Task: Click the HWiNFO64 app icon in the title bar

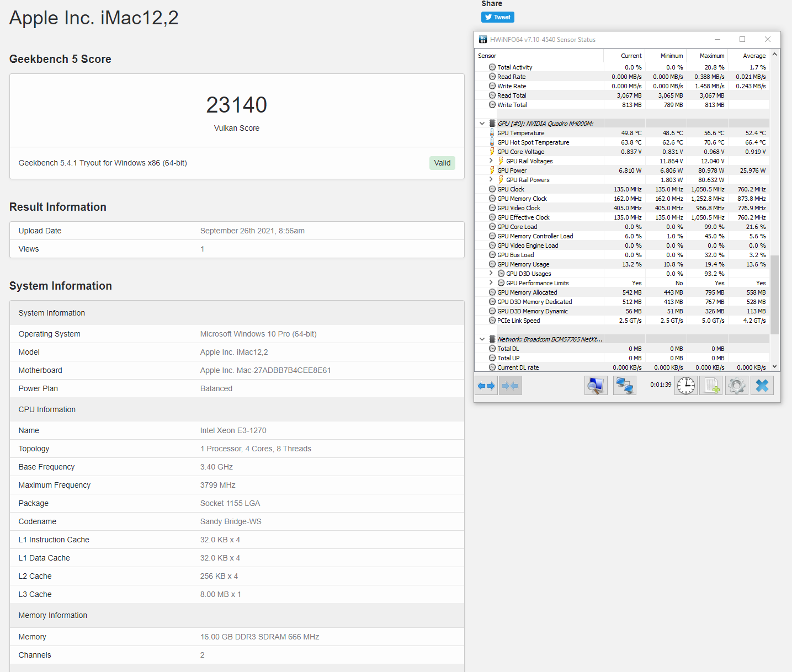Action: pyautogui.click(x=483, y=39)
